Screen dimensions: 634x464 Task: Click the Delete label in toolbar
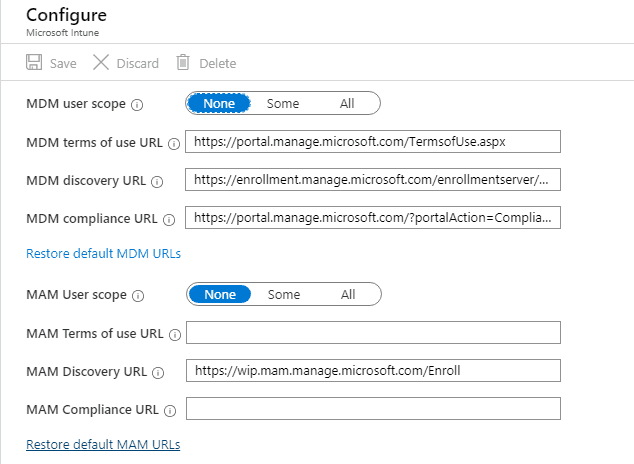coord(218,63)
